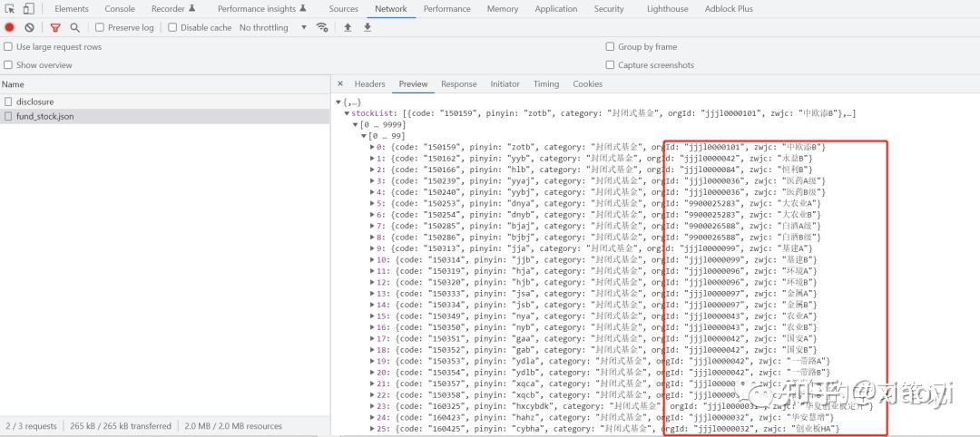Check Use large request rows
Screen dimensions: 980x437
[8, 47]
